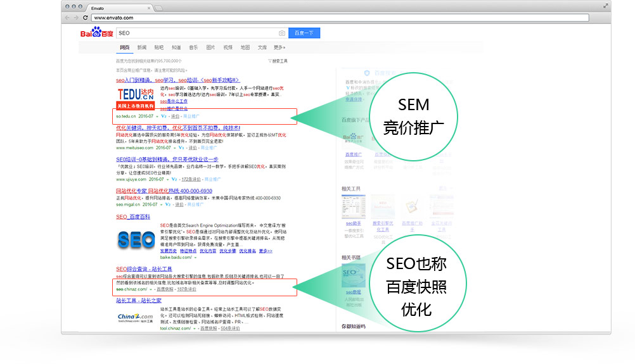Open the 187条评价 link
635x364 pixels.
(x=187, y=289)
